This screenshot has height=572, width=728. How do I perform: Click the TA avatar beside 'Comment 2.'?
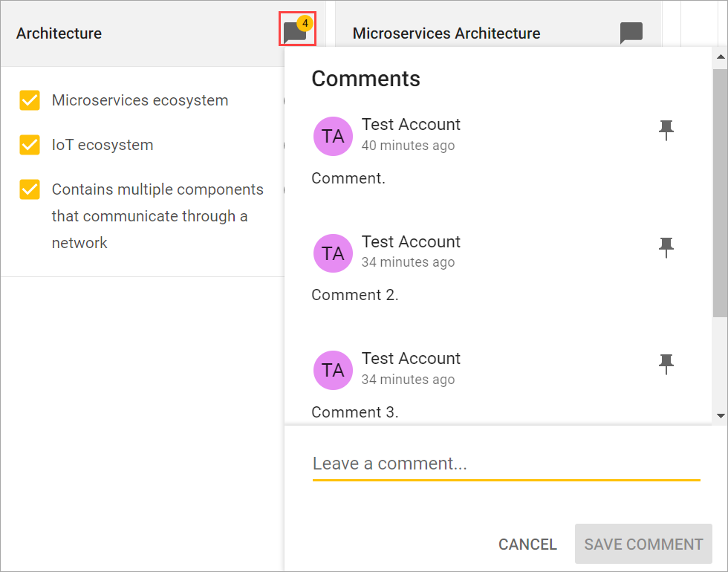point(333,253)
